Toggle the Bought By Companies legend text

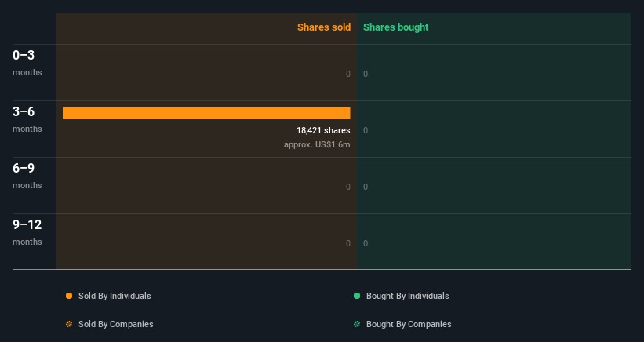(409, 324)
